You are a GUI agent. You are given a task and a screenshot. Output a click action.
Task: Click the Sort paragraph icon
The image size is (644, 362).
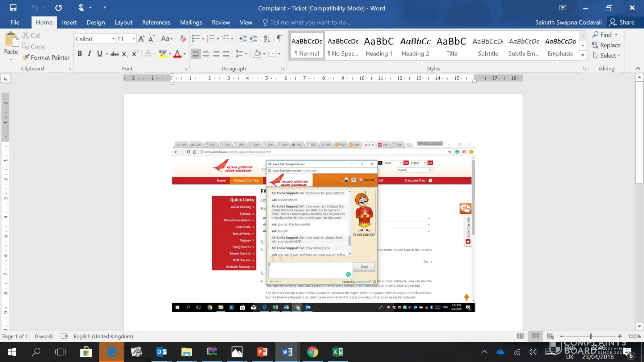267,39
